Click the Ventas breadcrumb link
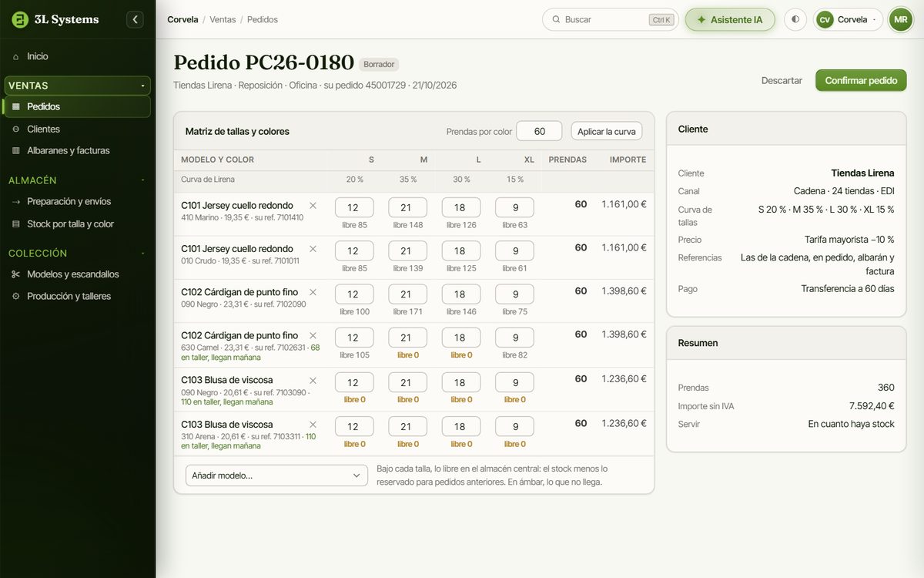This screenshot has height=578, width=924. [x=223, y=19]
